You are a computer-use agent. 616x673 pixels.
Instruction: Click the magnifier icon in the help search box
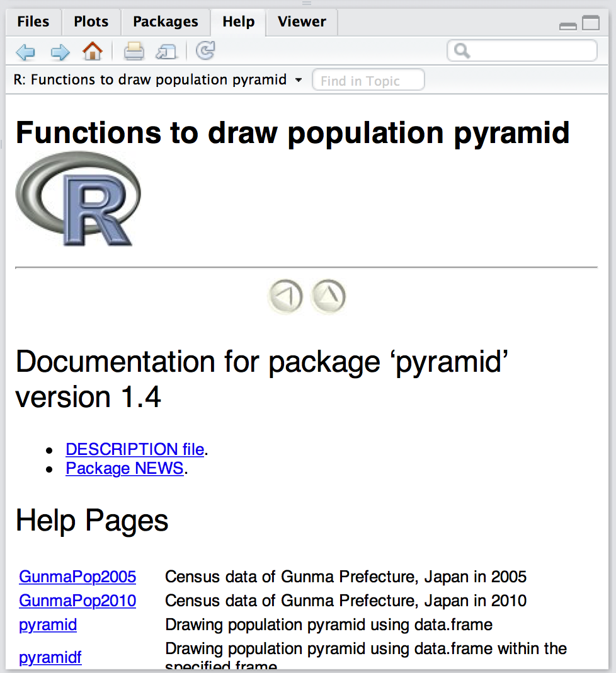pyautogui.click(x=462, y=50)
